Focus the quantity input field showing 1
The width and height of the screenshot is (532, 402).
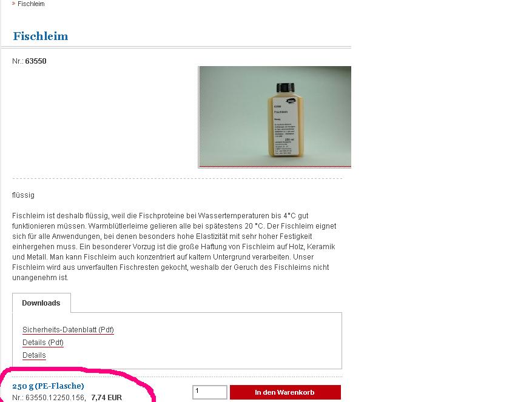pos(210,392)
